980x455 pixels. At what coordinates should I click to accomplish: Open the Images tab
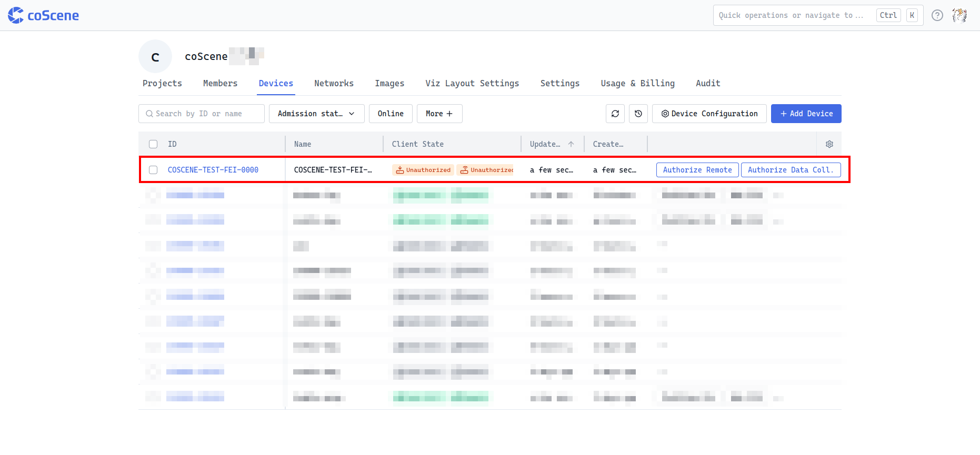click(x=389, y=83)
